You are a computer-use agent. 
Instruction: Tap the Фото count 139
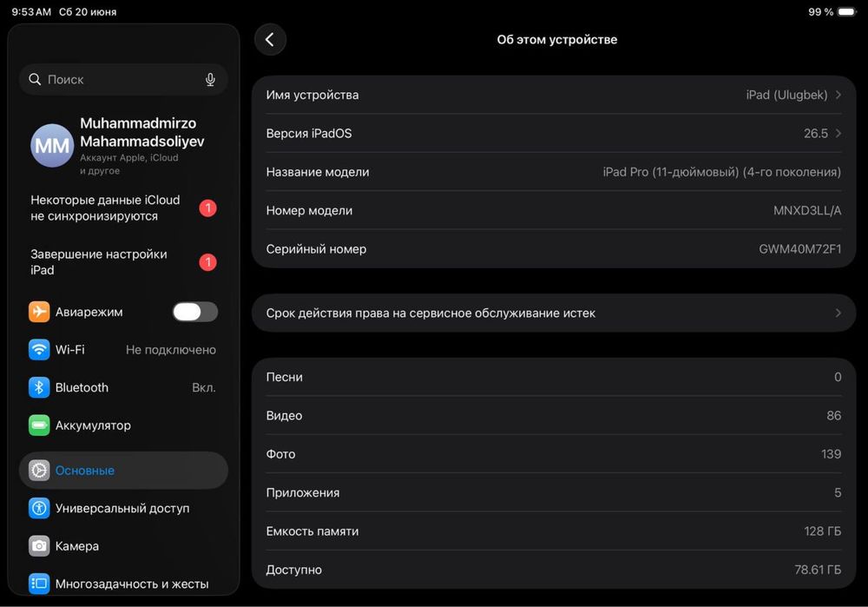[831, 454]
